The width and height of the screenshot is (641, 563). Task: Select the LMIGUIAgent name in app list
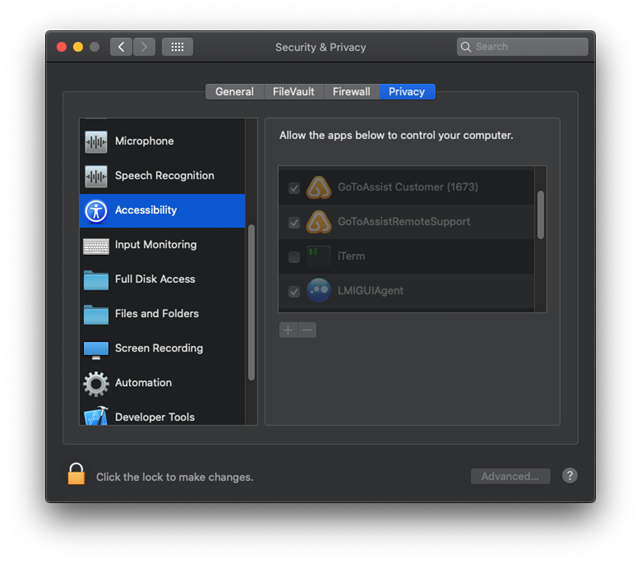[x=370, y=291]
